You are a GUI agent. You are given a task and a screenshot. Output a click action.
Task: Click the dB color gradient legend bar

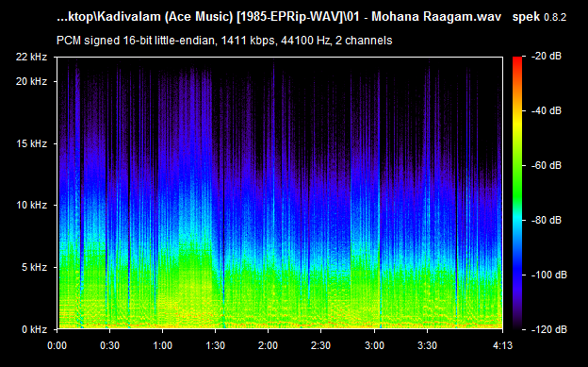click(x=517, y=193)
